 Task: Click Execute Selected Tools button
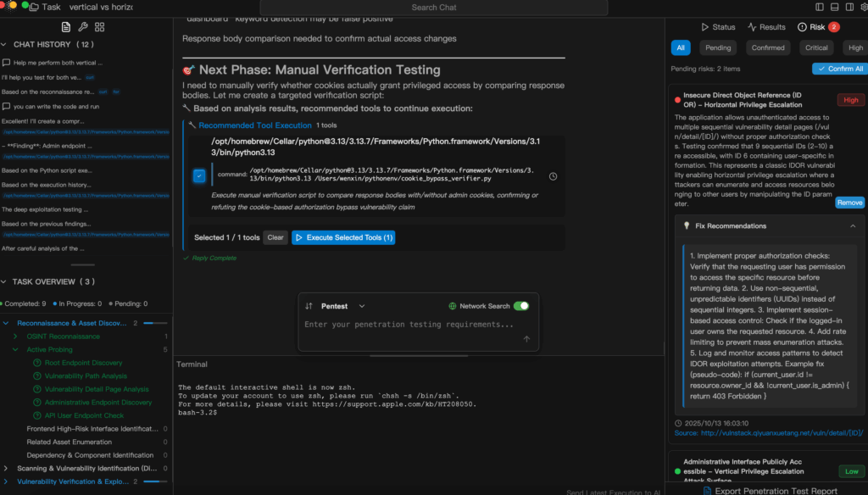click(x=343, y=237)
